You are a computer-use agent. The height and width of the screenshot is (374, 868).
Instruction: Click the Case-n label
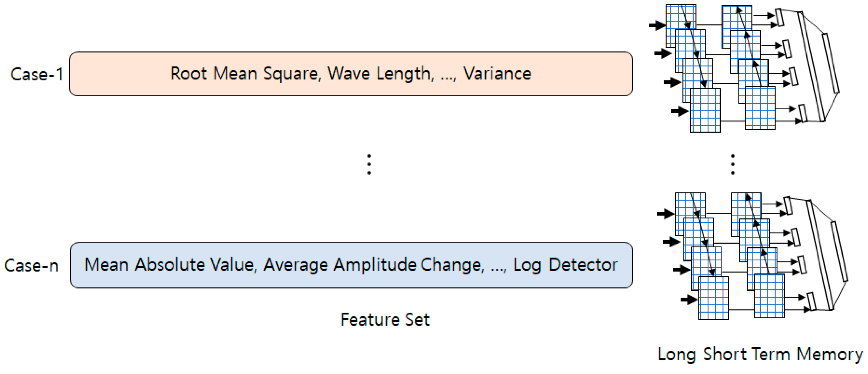(x=31, y=266)
